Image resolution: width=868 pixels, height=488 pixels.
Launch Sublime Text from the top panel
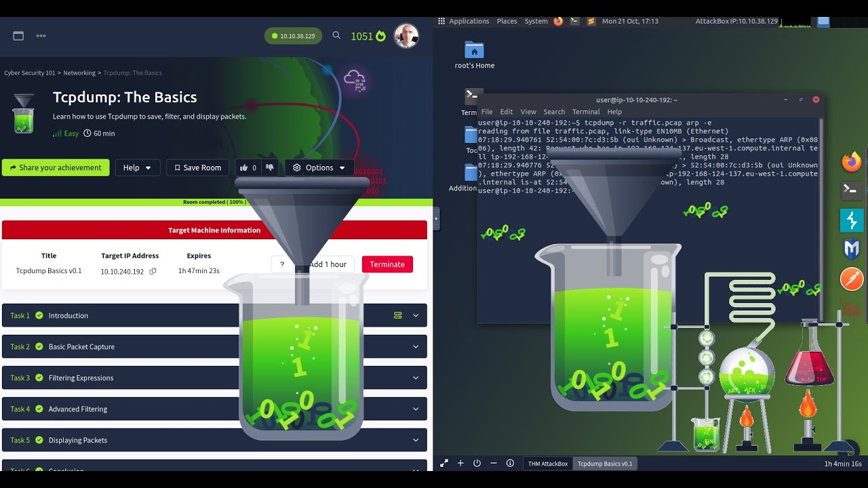coord(591,21)
